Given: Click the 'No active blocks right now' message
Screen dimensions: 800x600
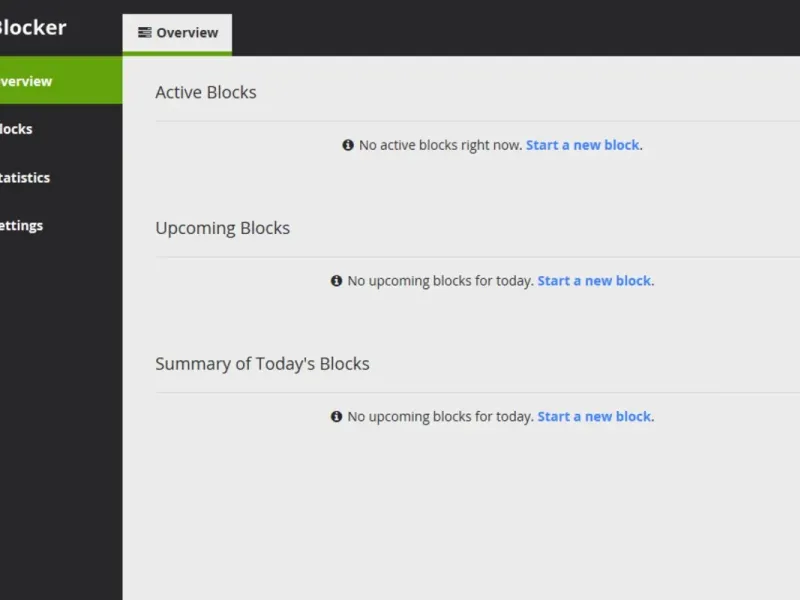Looking at the screenshot, I should click(440, 145).
